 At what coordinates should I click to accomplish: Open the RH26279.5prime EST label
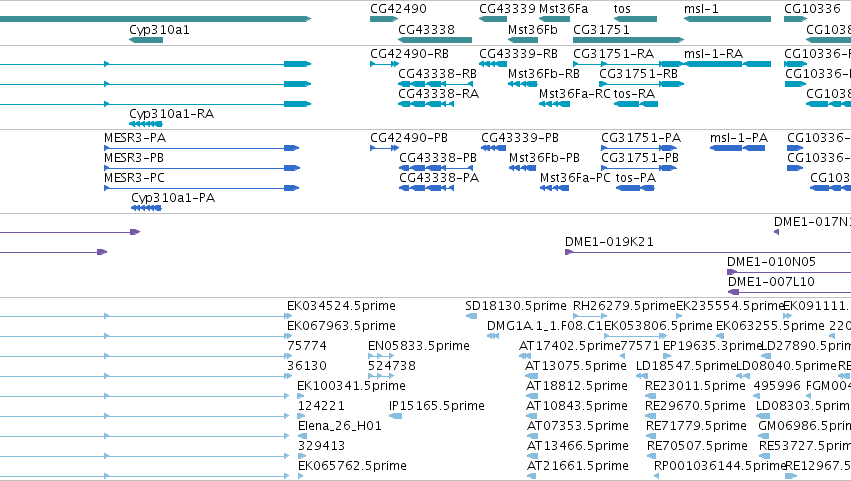[624, 306]
